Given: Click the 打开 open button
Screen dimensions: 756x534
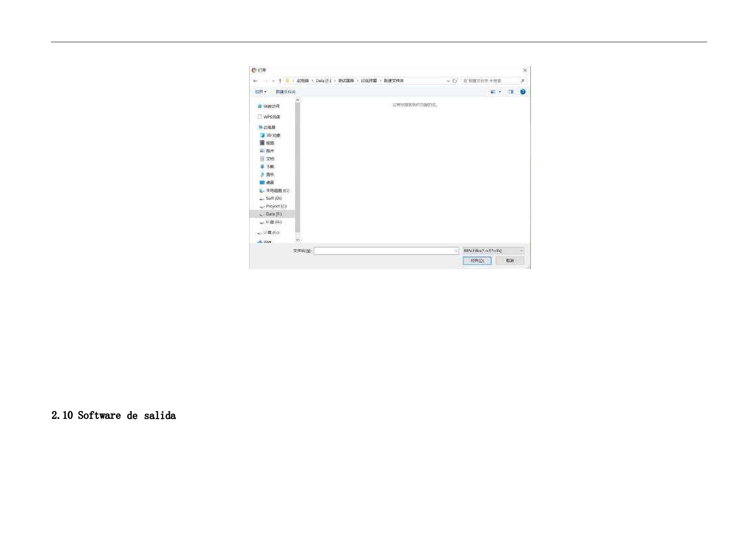Looking at the screenshot, I should point(477,261).
